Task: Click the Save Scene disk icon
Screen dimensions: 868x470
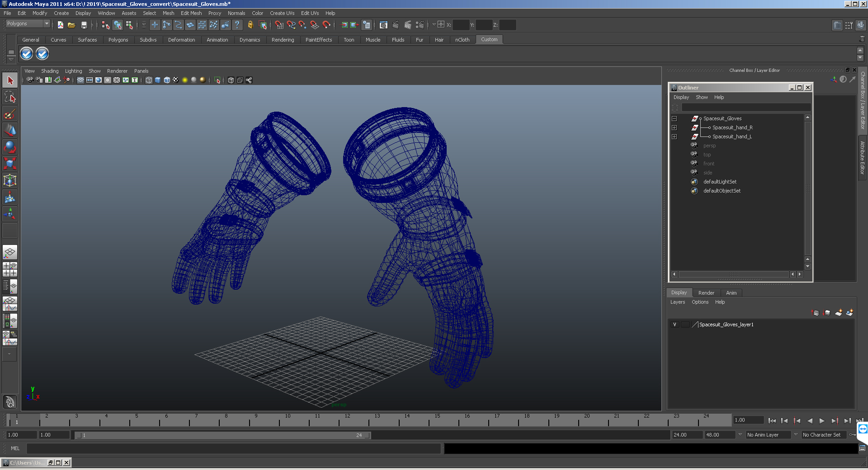Action: pyautogui.click(x=84, y=25)
